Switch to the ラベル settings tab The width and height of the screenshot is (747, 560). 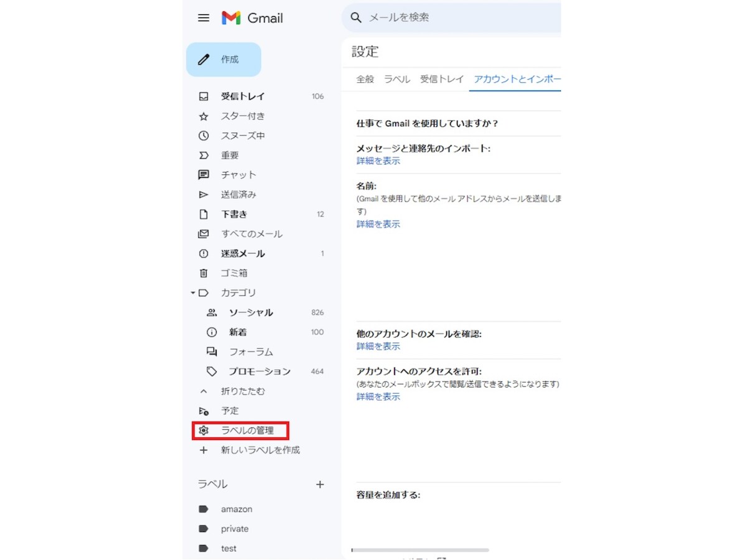[x=397, y=79]
